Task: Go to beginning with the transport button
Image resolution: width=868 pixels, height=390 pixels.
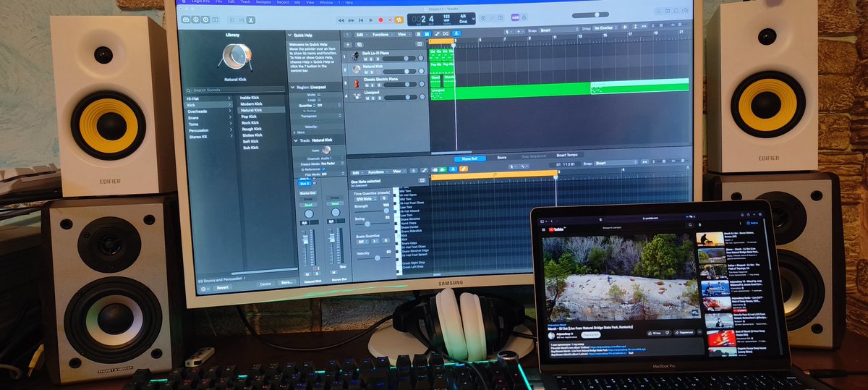Action: click(x=361, y=20)
